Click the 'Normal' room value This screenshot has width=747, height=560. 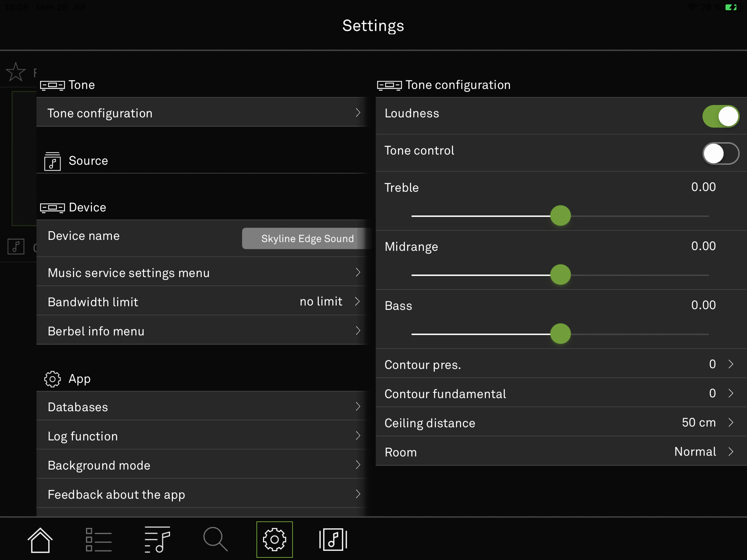[695, 451]
